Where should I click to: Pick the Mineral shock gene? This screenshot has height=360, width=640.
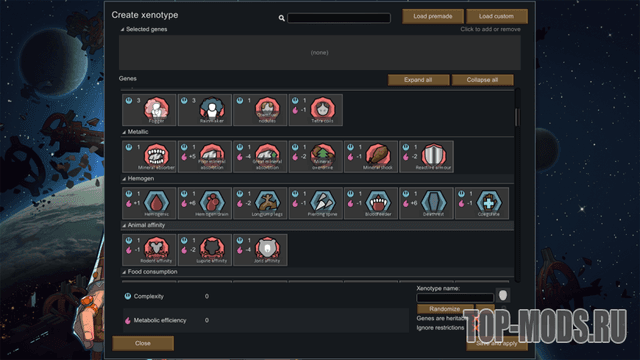pyautogui.click(x=371, y=156)
